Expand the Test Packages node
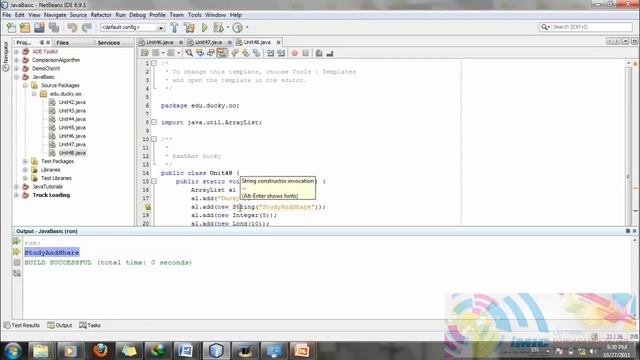This screenshot has height=360, width=640. (25, 161)
